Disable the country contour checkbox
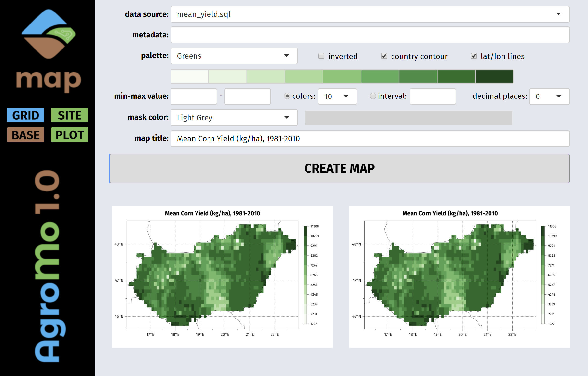 point(384,56)
